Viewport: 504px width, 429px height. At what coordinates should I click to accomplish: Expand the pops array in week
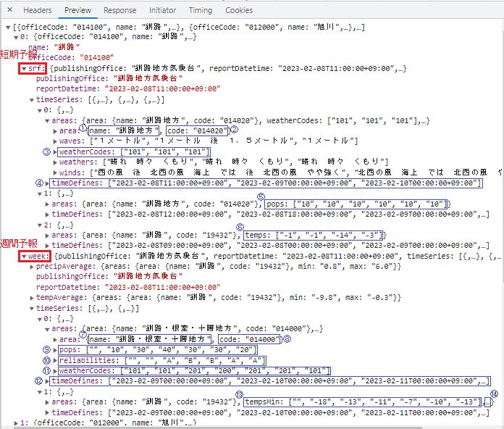point(55,350)
